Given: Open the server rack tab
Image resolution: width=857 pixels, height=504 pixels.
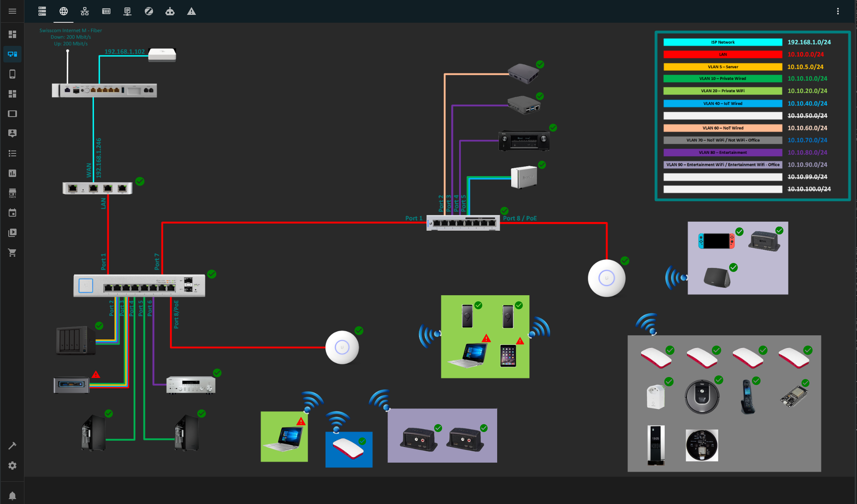Looking at the screenshot, I should pos(42,11).
